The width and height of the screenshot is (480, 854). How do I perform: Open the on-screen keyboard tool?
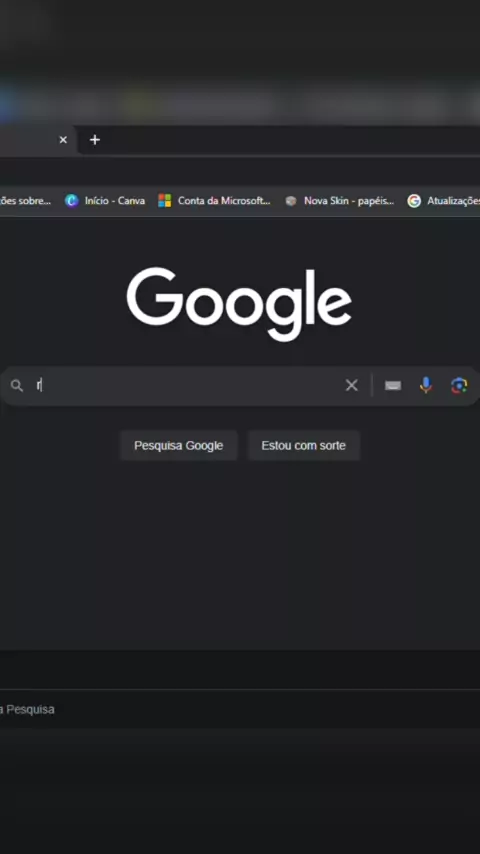[x=393, y=386]
